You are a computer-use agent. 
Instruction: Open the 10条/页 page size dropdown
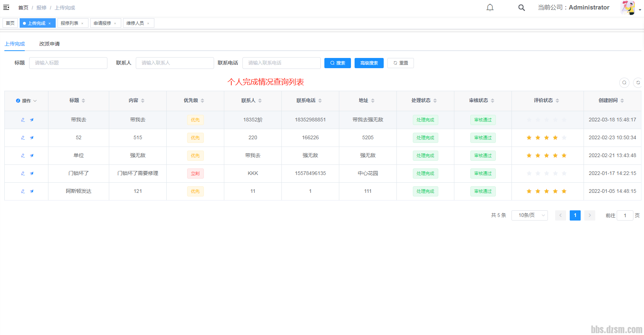(529, 215)
